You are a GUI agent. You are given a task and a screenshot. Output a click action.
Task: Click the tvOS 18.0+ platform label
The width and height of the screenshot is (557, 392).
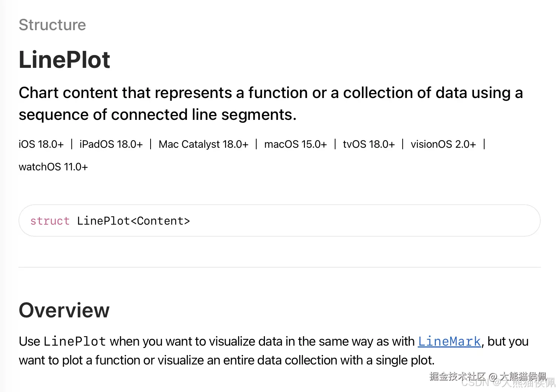[369, 144]
